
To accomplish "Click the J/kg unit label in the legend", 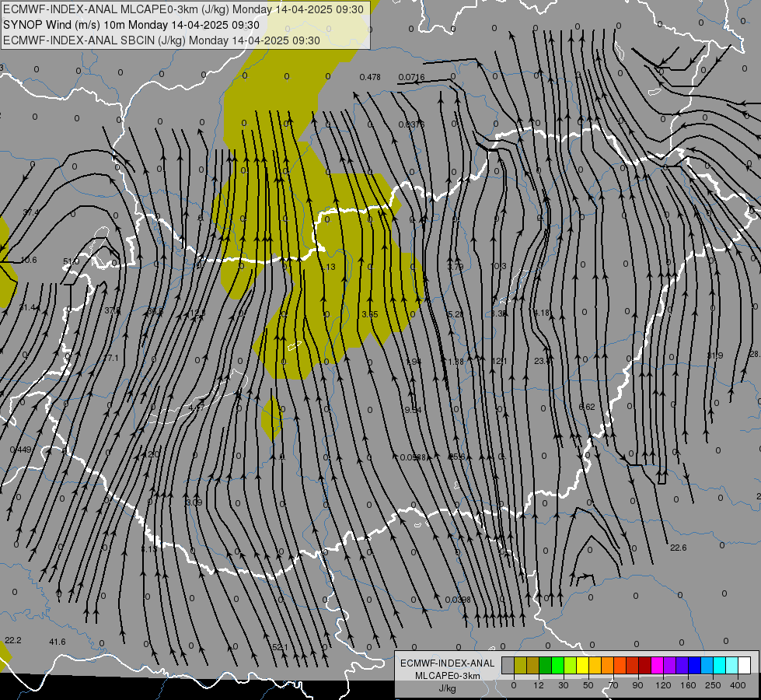I will (x=448, y=688).
